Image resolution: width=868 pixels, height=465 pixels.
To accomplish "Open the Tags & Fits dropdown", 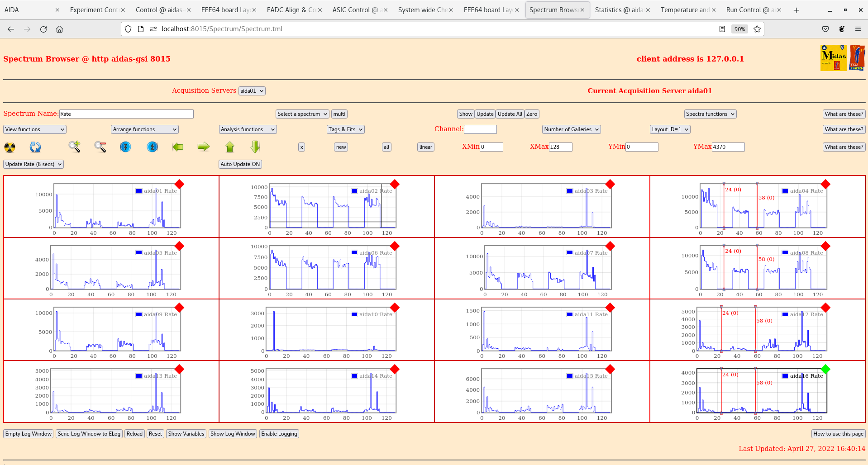I will [x=346, y=129].
